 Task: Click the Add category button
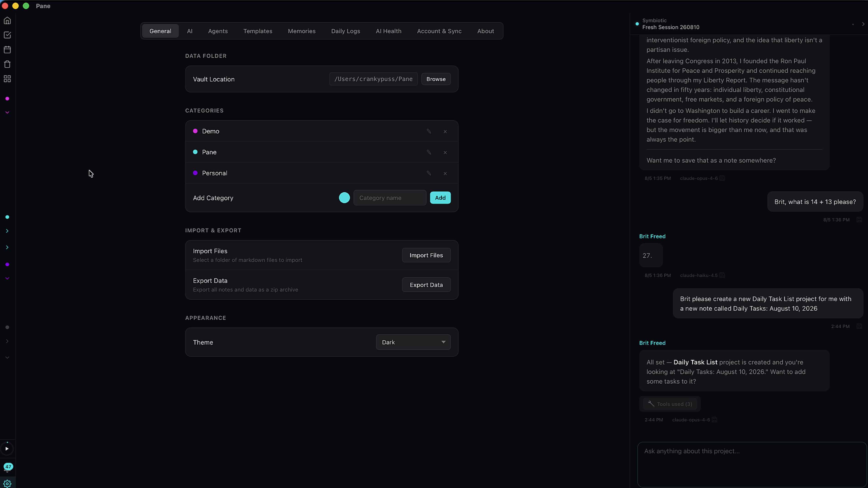pyautogui.click(x=440, y=198)
